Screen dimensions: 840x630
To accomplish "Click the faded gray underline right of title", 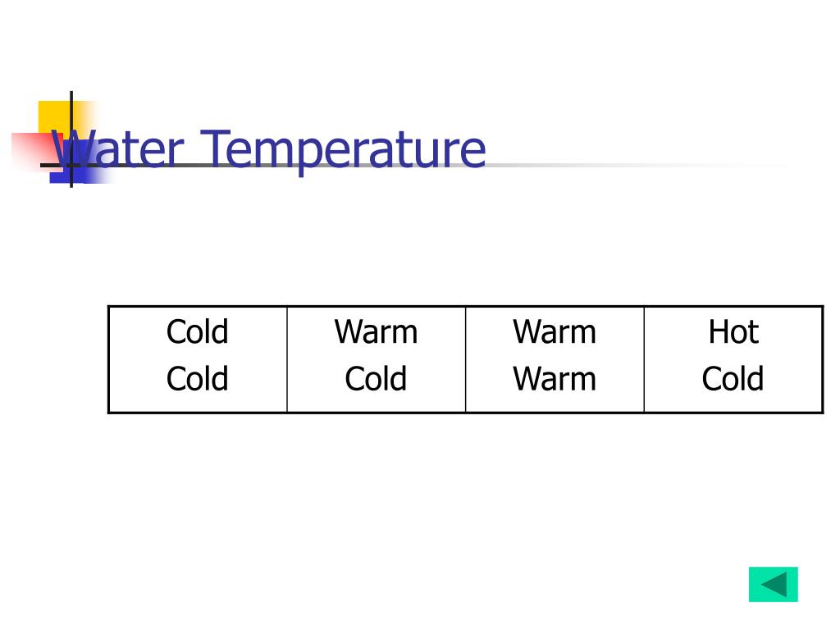I will click(x=637, y=165).
